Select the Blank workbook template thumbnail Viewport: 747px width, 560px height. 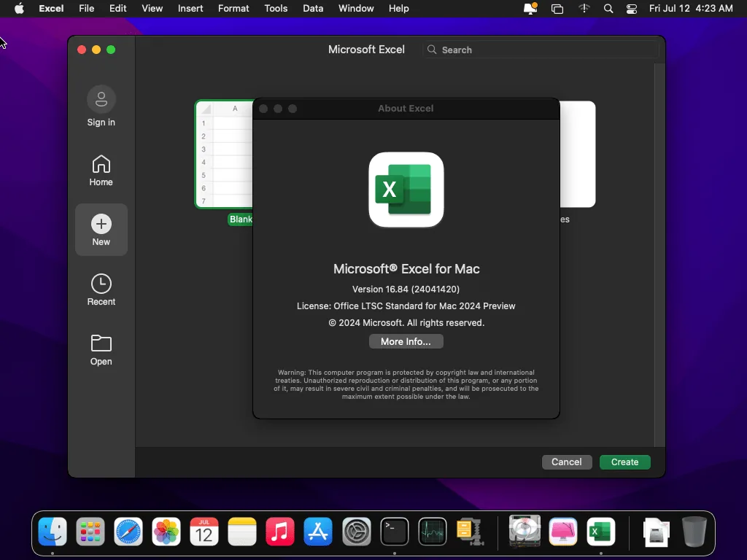(224, 155)
